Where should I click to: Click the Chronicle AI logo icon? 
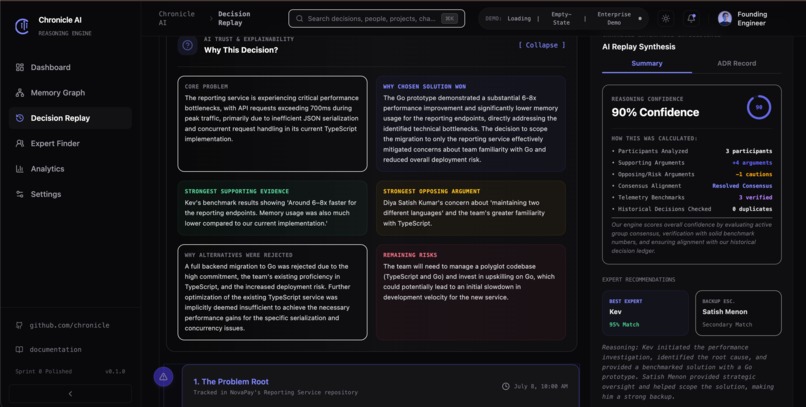click(x=22, y=26)
